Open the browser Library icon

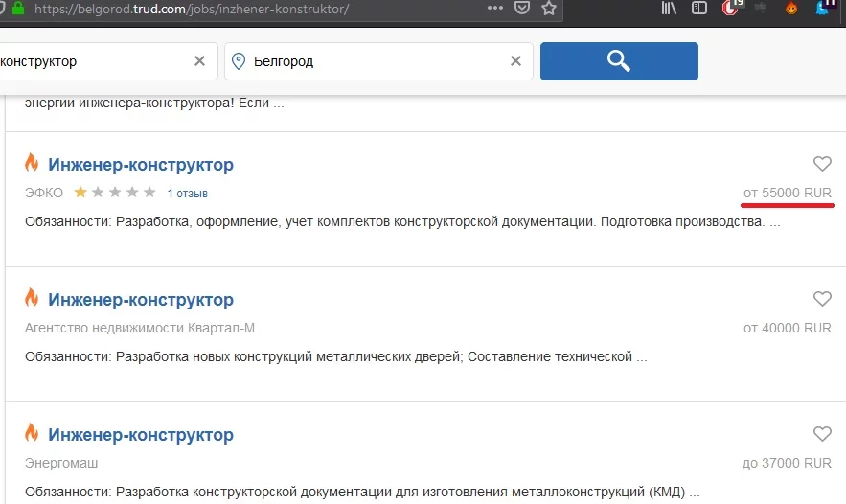click(x=669, y=8)
